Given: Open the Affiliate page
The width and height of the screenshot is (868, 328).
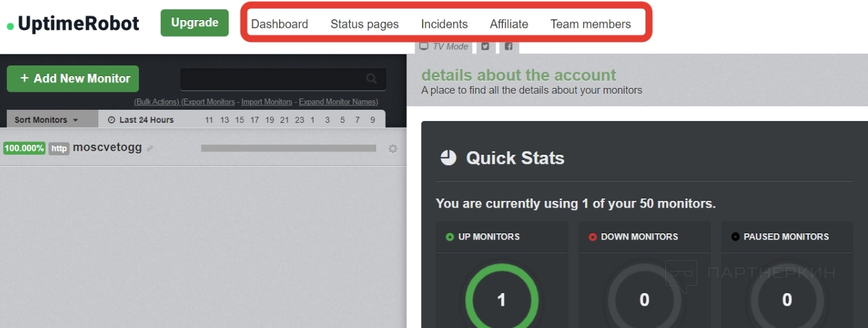Looking at the screenshot, I should tap(509, 24).
